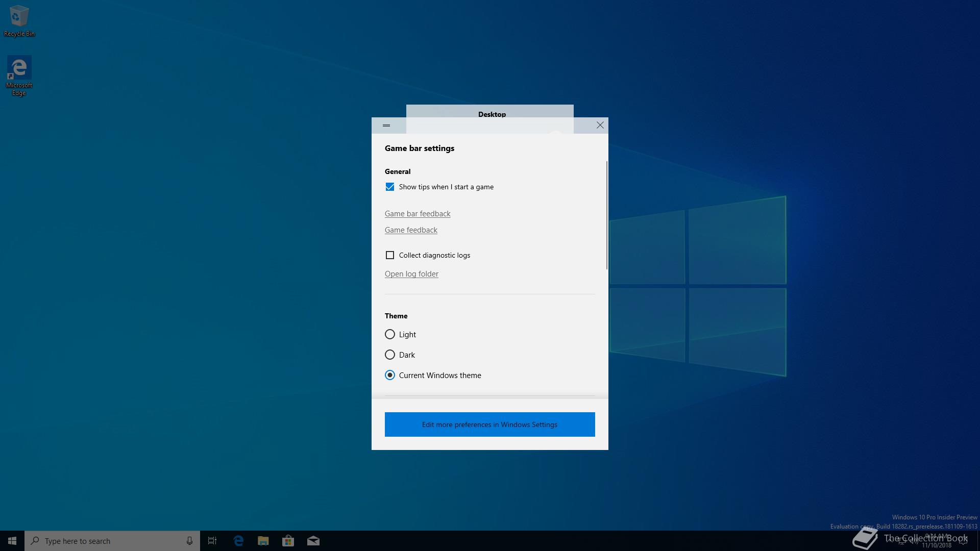Open the Recycle Bin desktop icon
Viewport: 980px width, 551px height.
tap(19, 21)
